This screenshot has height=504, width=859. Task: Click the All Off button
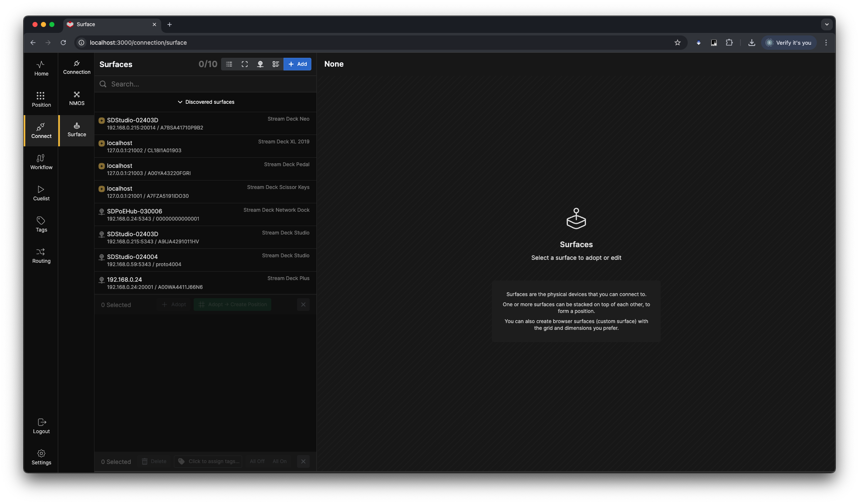[x=257, y=461]
